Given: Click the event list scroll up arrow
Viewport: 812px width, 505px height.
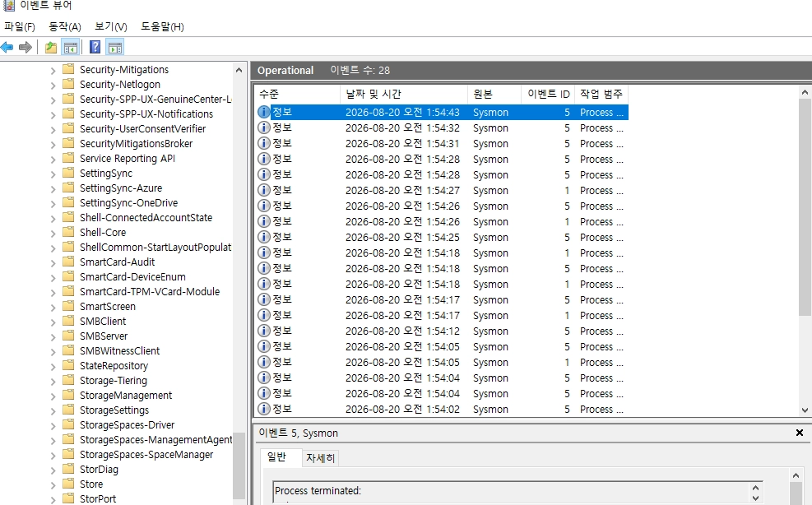Looking at the screenshot, I should click(x=805, y=93).
